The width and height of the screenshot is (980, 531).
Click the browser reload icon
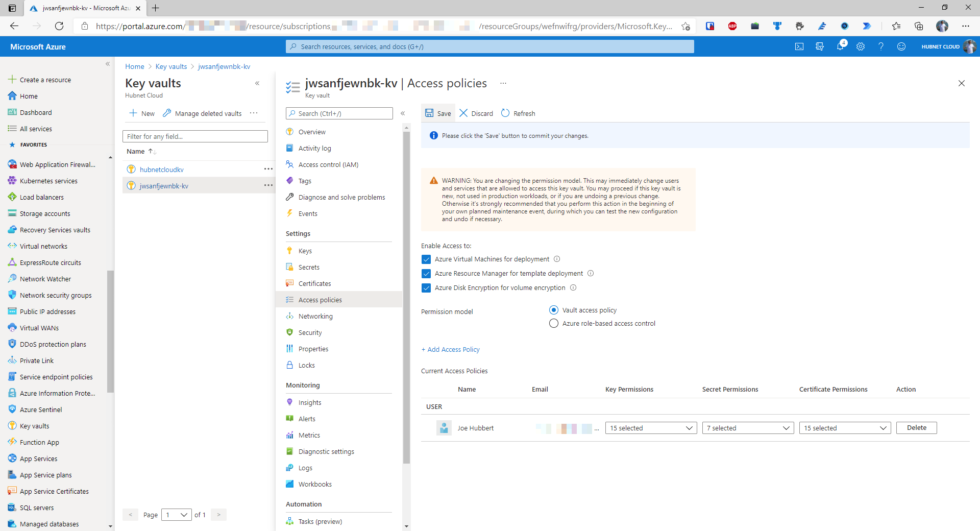point(59,26)
